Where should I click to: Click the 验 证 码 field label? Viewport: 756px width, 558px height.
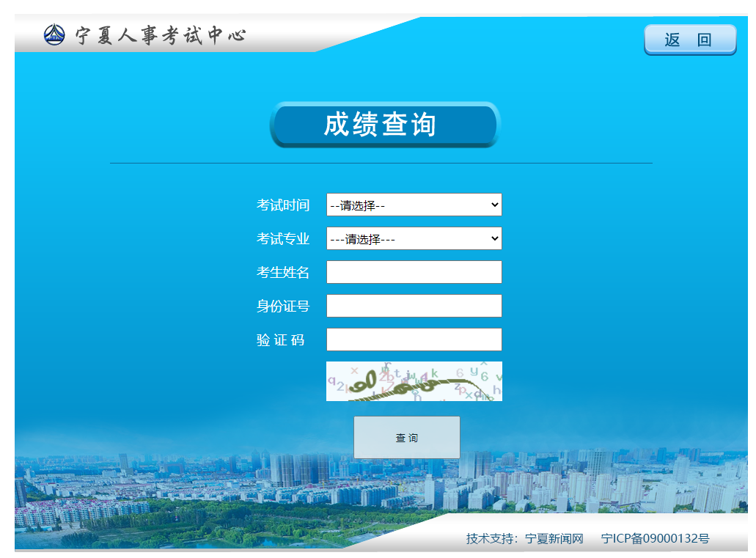pos(281,340)
